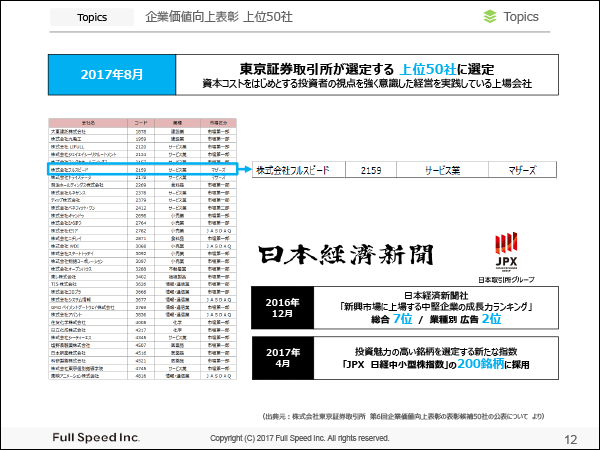Click the page number 12
Image resolution: width=600 pixels, height=450 pixels.
(x=571, y=439)
